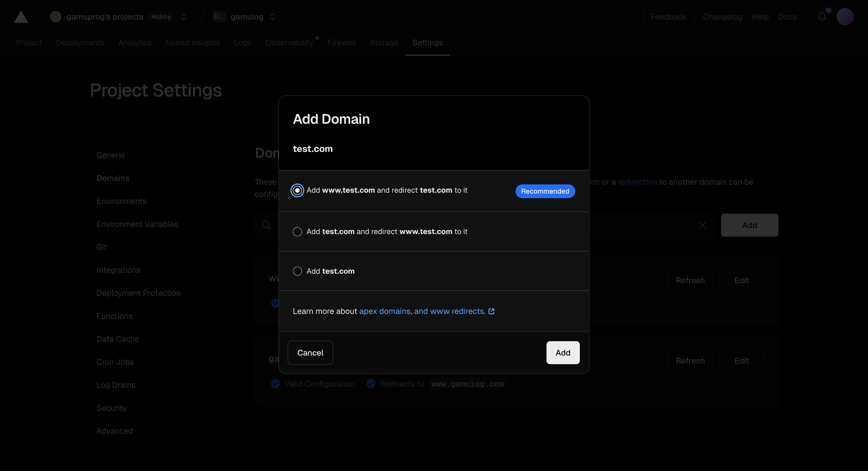This screenshot has height=471, width=868.
Task: Open Domains settings section
Action: (113, 178)
